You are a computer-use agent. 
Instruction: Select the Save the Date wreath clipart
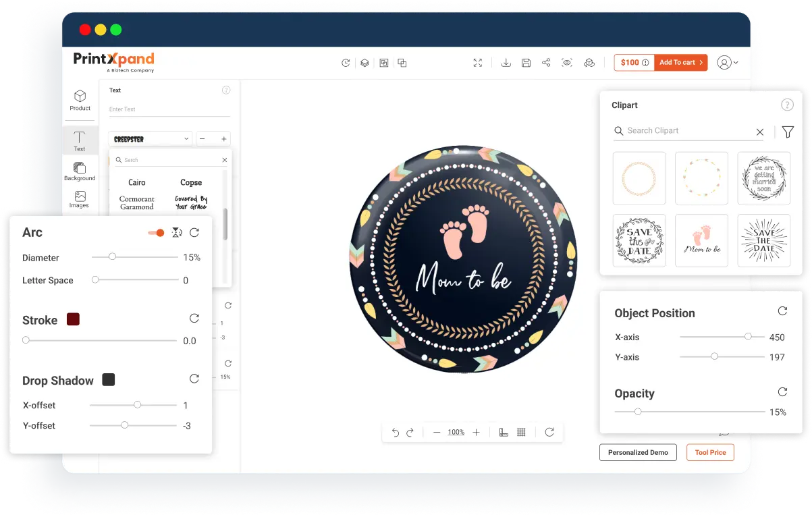639,241
